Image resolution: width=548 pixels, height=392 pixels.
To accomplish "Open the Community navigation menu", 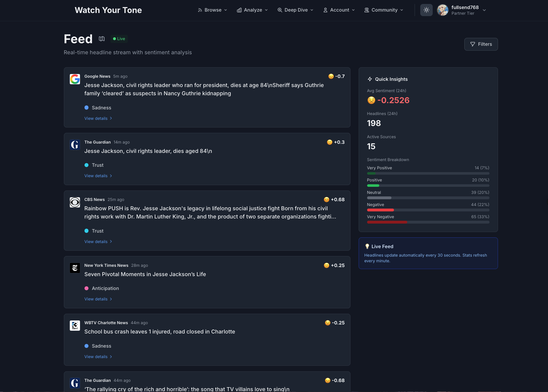I will click(x=384, y=10).
